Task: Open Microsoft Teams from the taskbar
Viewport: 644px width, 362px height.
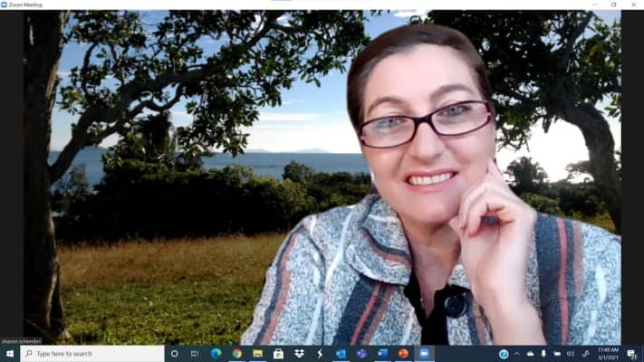Action: 361,354
